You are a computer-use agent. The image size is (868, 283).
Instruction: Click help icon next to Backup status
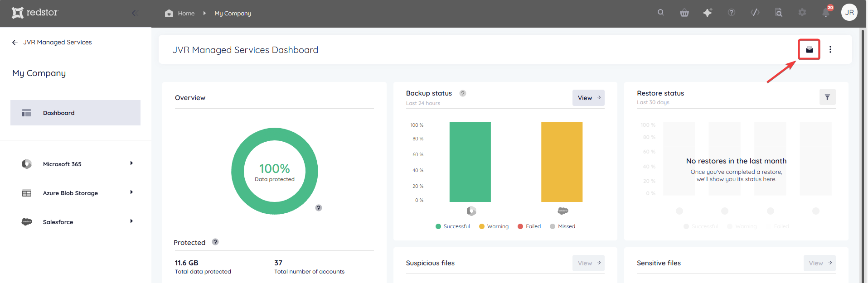(463, 93)
